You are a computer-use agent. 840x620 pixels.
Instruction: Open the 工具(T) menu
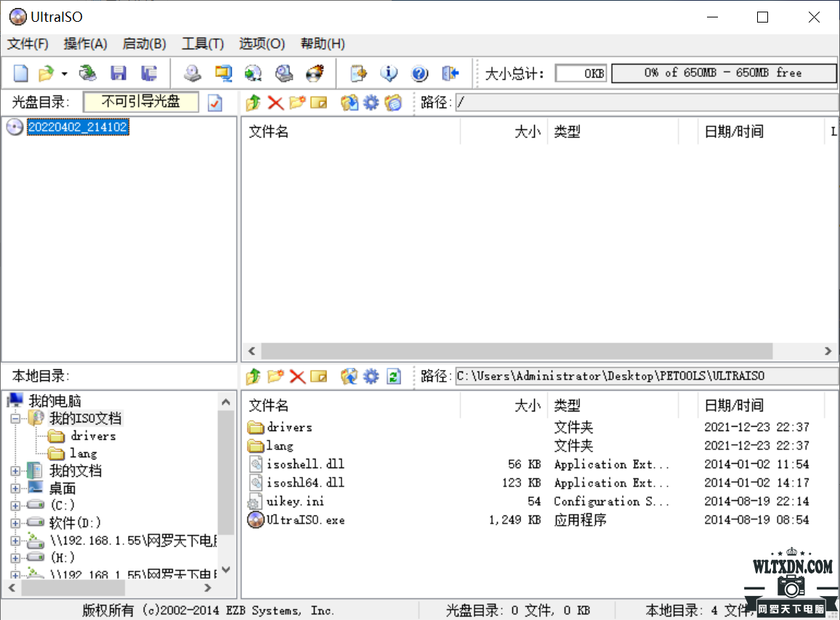pyautogui.click(x=203, y=44)
